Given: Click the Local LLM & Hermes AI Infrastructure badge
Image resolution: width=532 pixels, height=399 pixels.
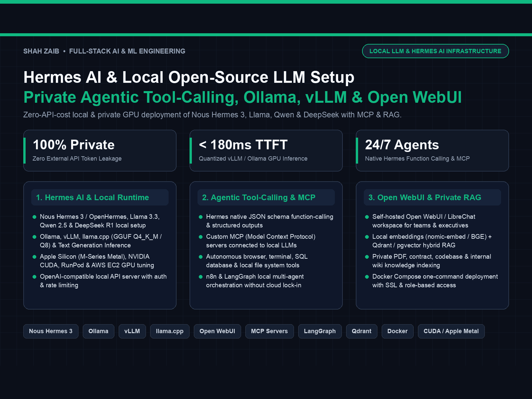Looking at the screenshot, I should tap(435, 51).
